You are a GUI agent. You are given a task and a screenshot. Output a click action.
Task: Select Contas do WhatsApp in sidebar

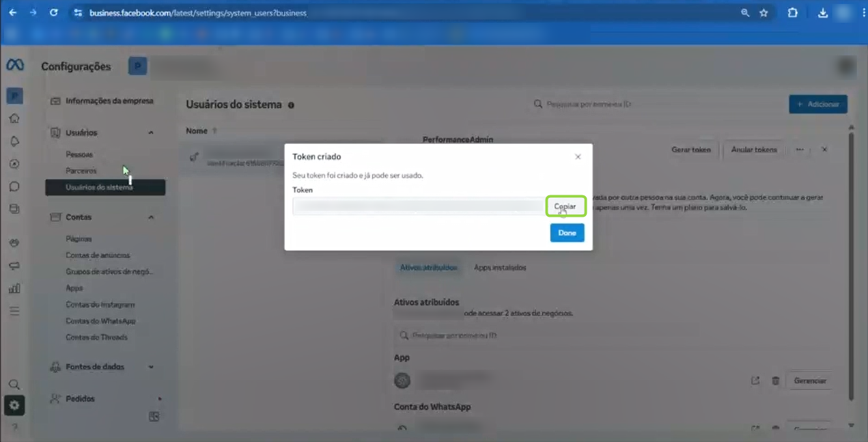coord(100,321)
